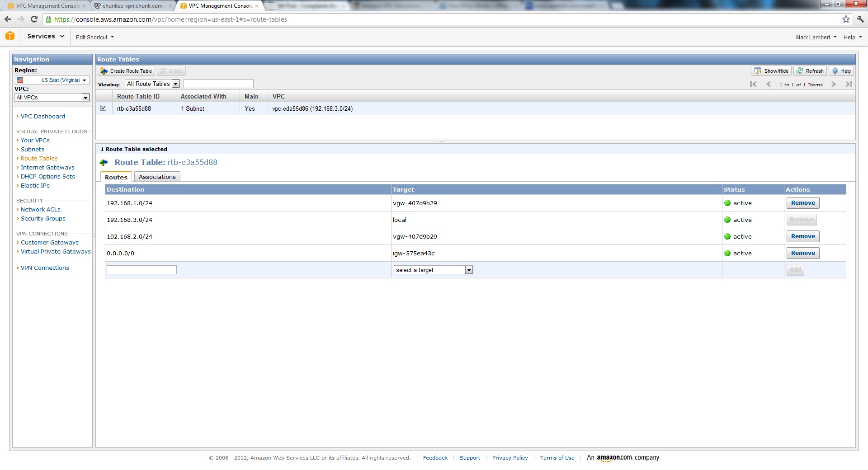Open the Region US East dropdown
Screen dimensions: 868x470
coord(52,80)
